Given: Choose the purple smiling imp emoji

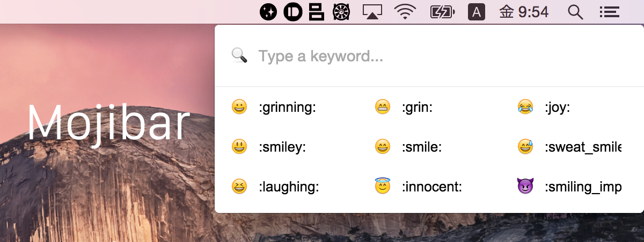Looking at the screenshot, I should 525,187.
